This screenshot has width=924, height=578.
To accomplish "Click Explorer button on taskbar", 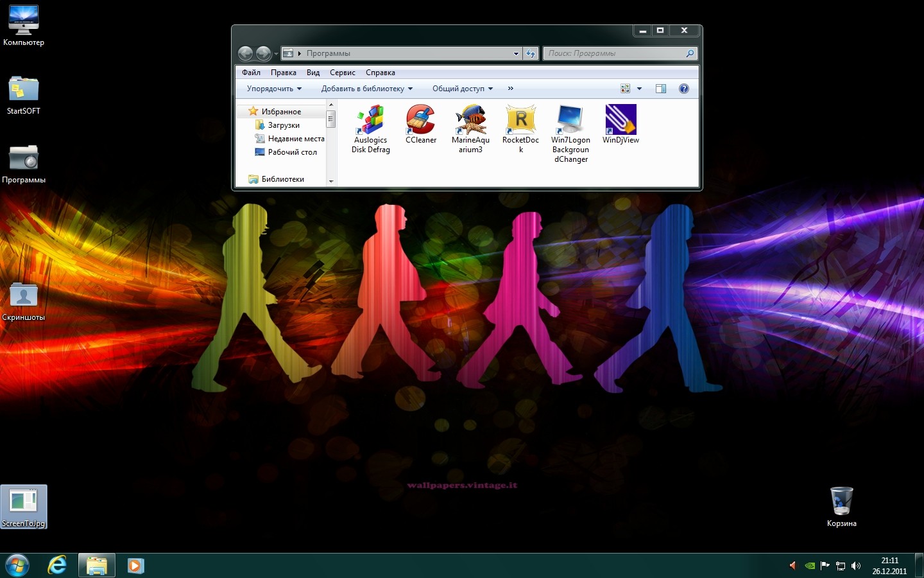I will [97, 566].
